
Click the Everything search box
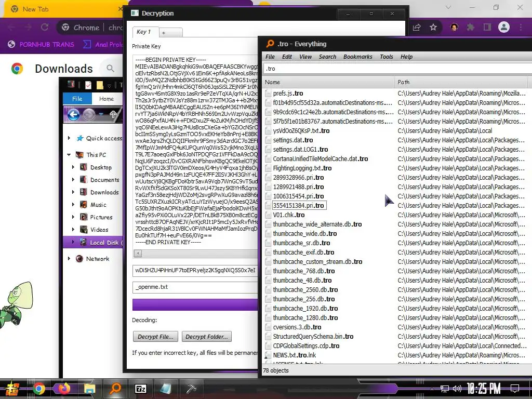[397, 69]
